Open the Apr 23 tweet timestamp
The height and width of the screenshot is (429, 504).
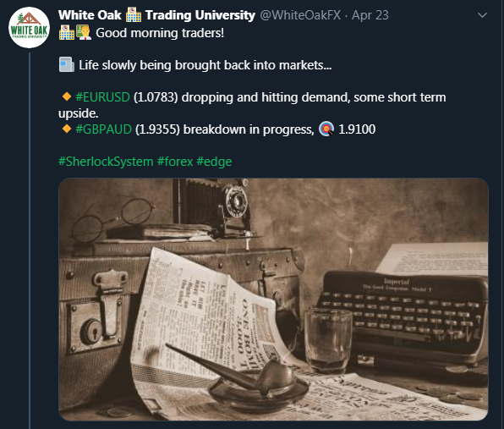tap(370, 15)
